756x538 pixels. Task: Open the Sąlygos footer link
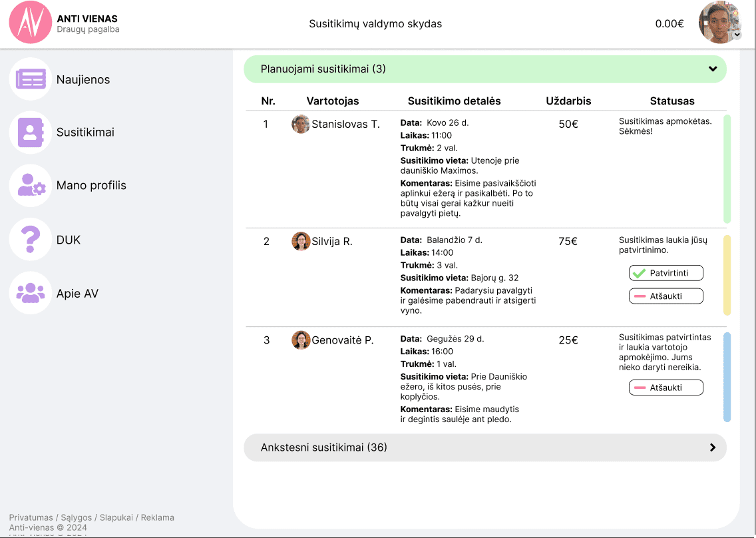[x=76, y=517]
